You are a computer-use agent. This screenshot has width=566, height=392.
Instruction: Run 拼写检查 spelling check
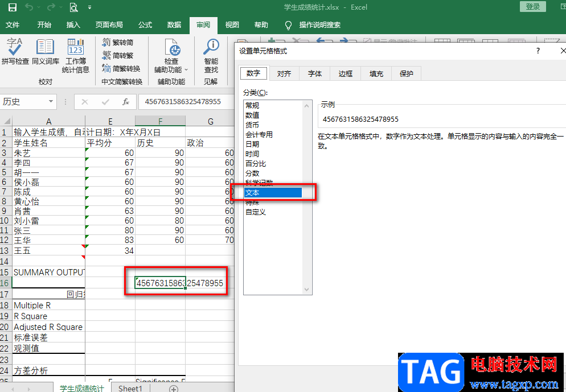pyautogui.click(x=15, y=52)
